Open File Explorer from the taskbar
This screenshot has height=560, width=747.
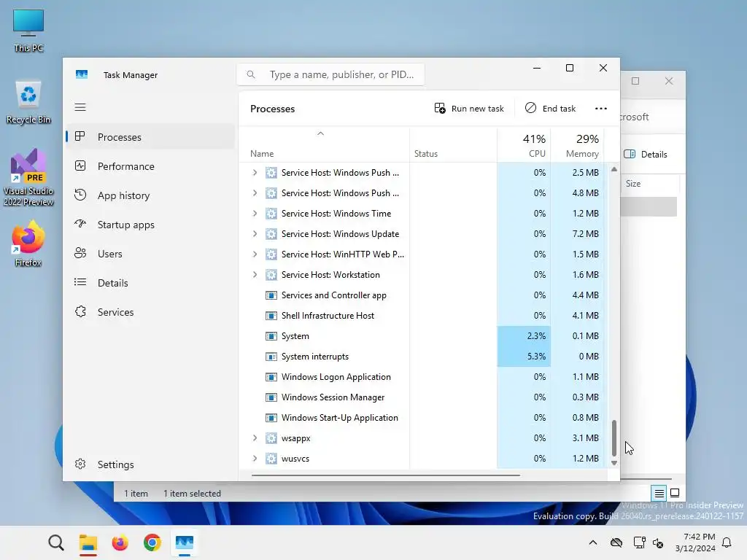tap(88, 542)
